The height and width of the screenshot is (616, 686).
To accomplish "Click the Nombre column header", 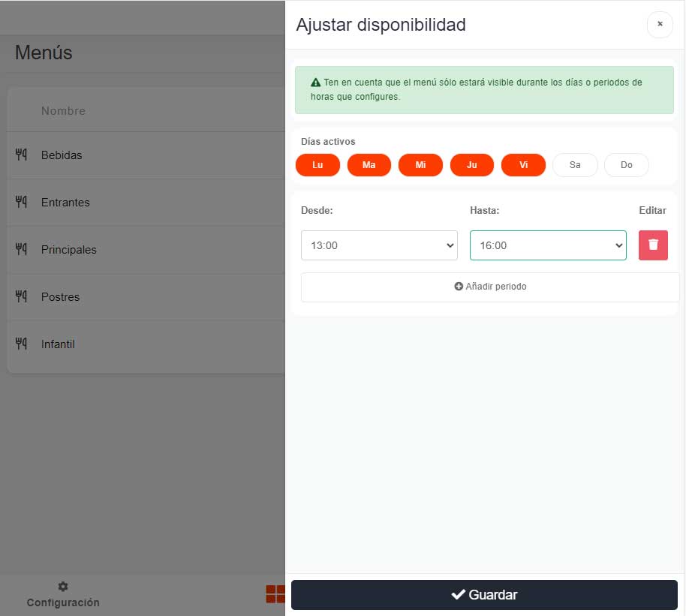I will 64,111.
